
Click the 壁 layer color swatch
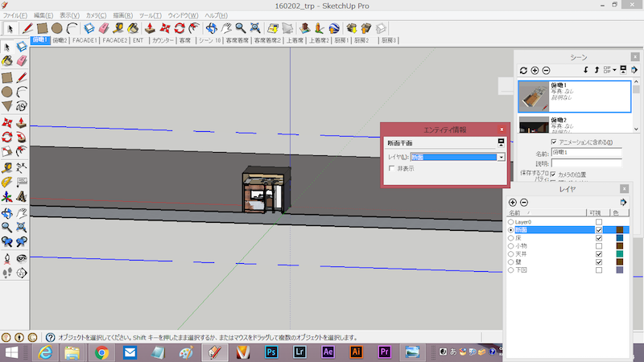pyautogui.click(x=620, y=262)
